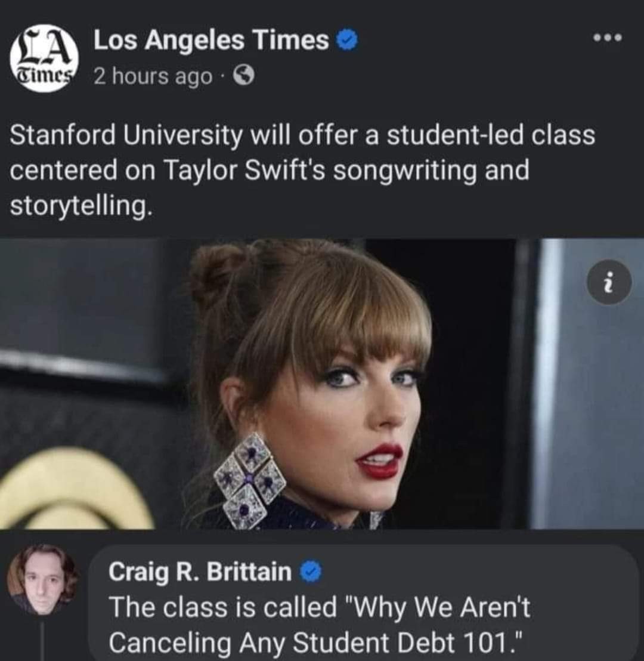Open the Los Angeles Times logo avatar

(44, 58)
